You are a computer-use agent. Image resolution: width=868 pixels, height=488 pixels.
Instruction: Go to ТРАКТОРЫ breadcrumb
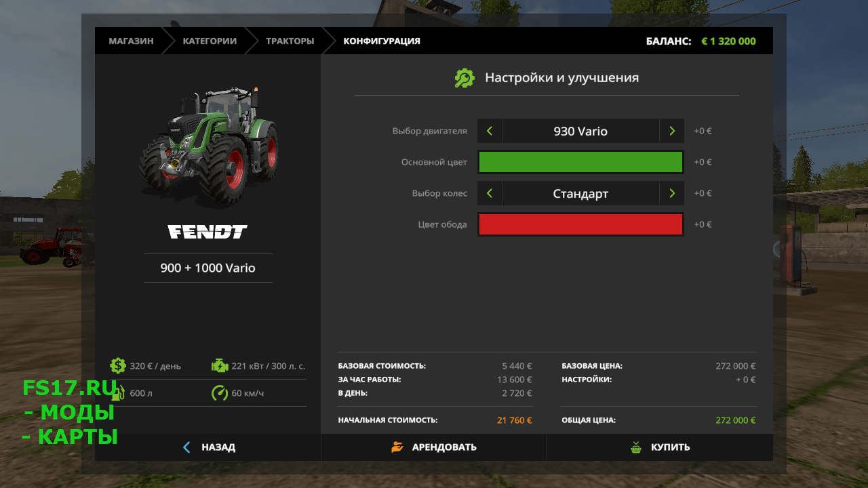[x=290, y=41]
